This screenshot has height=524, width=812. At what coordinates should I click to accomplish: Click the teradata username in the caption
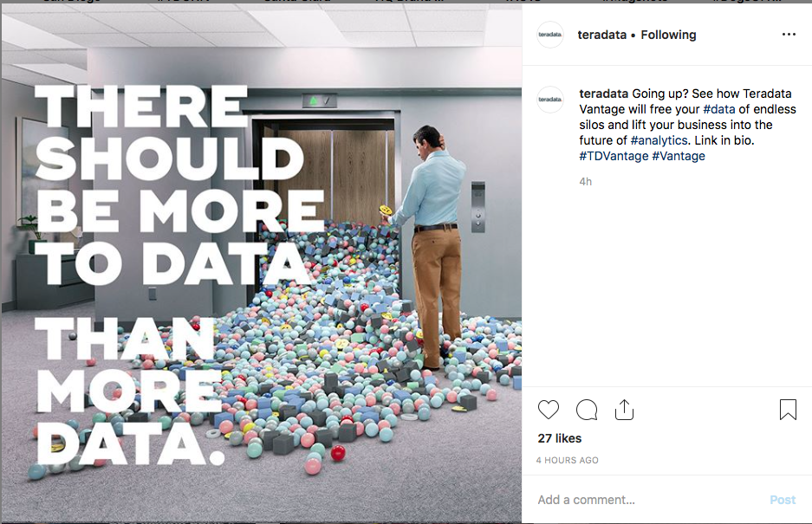tap(603, 94)
